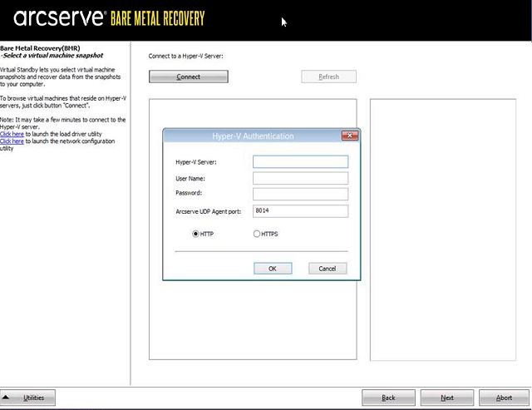Click into the User Name field
The width and height of the screenshot is (532, 410).
(x=300, y=178)
